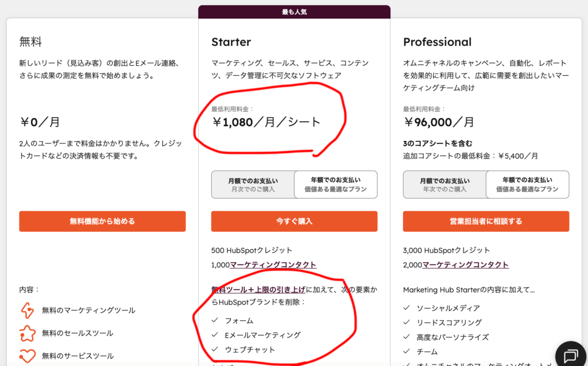Select annual payment for Starter plan

[x=336, y=185]
